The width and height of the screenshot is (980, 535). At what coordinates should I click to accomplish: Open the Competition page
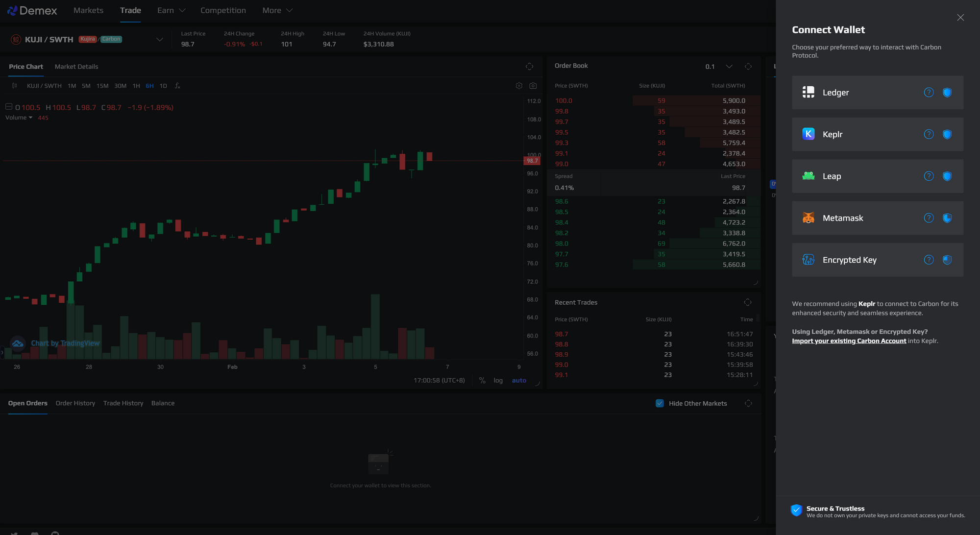click(x=223, y=10)
